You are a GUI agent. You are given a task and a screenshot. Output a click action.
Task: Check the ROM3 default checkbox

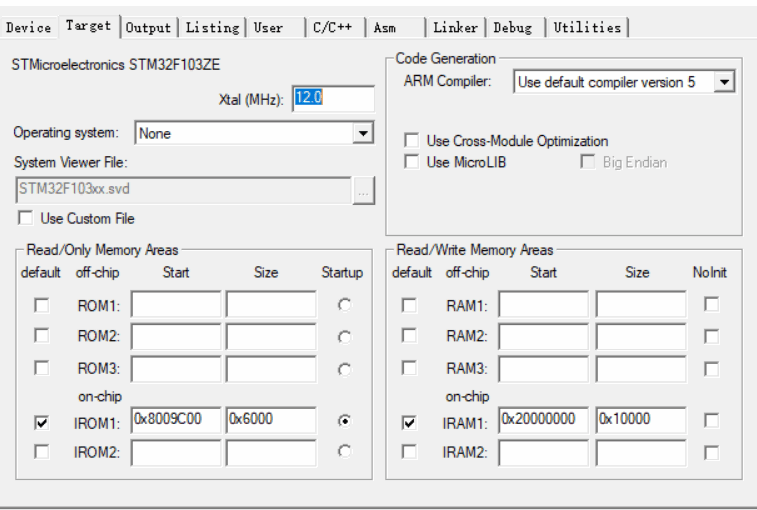[x=42, y=368]
